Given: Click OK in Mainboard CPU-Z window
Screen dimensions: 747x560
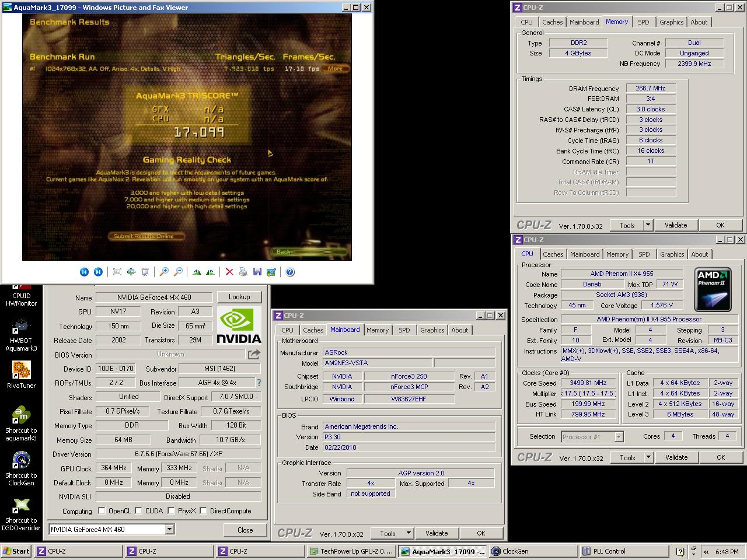Looking at the screenshot, I should pos(481,533).
